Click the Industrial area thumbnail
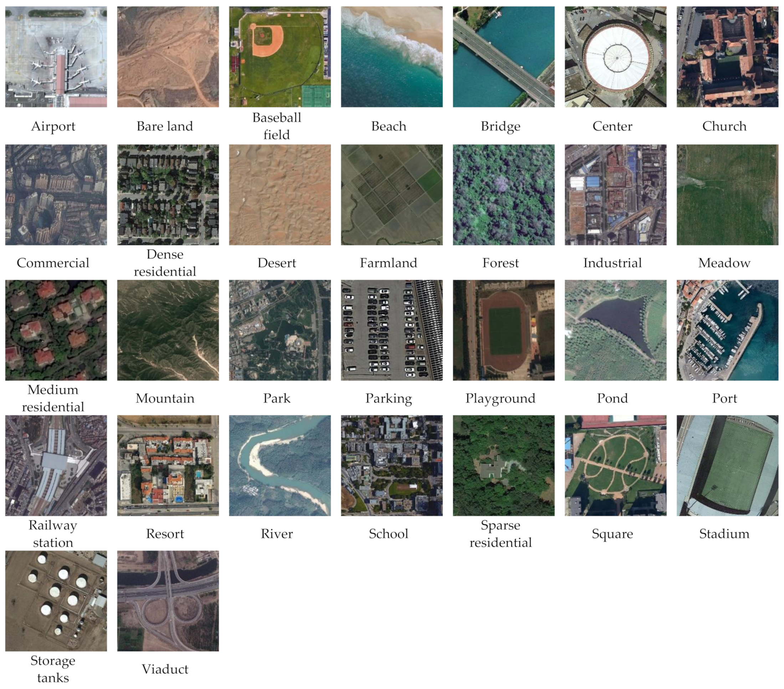This screenshot has height=689, width=784. [x=616, y=195]
